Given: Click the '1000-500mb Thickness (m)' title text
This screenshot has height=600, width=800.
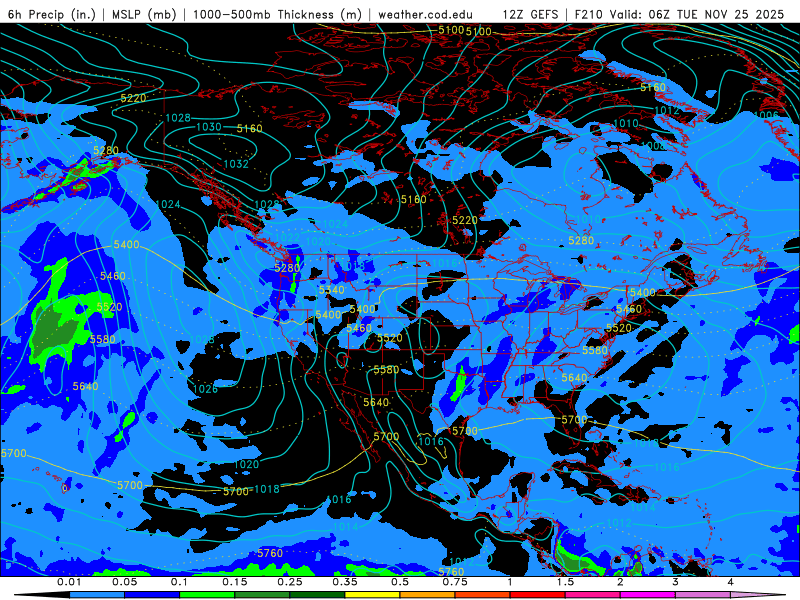Looking at the screenshot, I should tap(278, 14).
